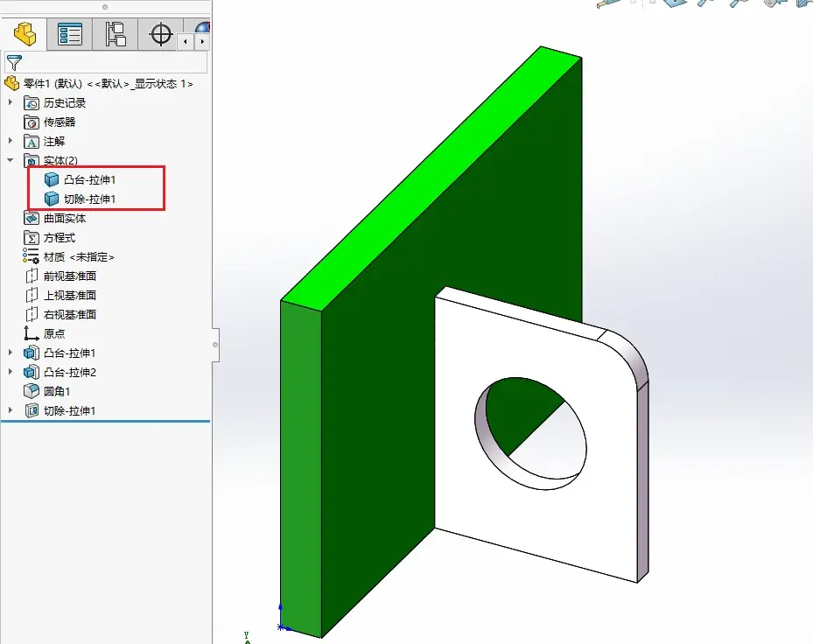
Task: Open the FeatureManager design tree tab
Action: click(25, 34)
